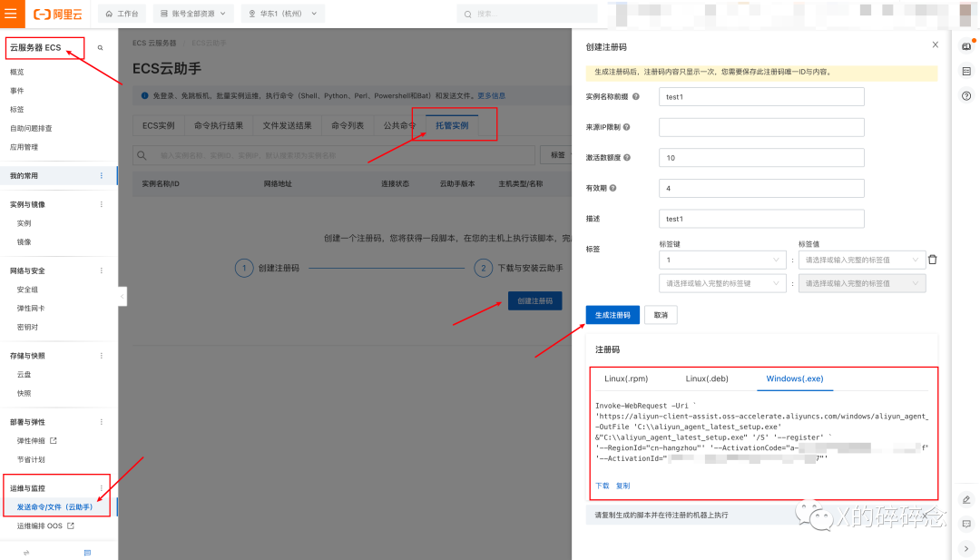The image size is (980, 560).
Task: Click help icon beside 实例名称前缀
Action: [635, 96]
